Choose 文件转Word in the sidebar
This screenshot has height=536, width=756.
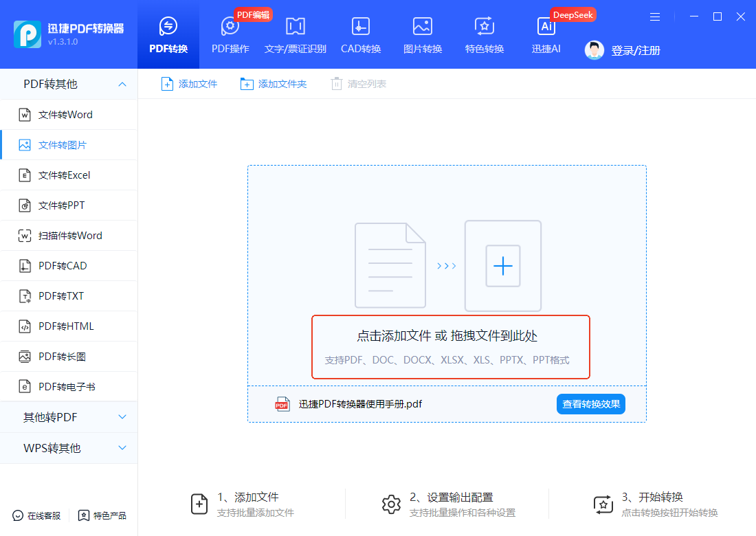[69, 115]
